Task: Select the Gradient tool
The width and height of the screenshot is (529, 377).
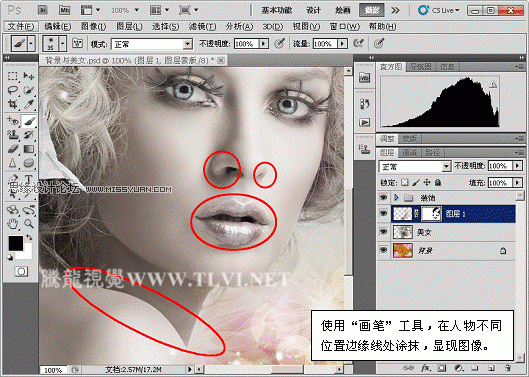Action: click(x=29, y=149)
